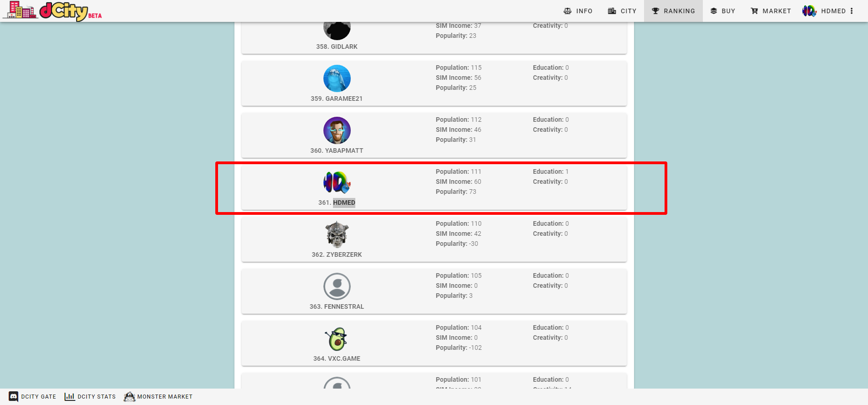The image size is (868, 405).
Task: Go to the CITY page
Action: pos(622,11)
